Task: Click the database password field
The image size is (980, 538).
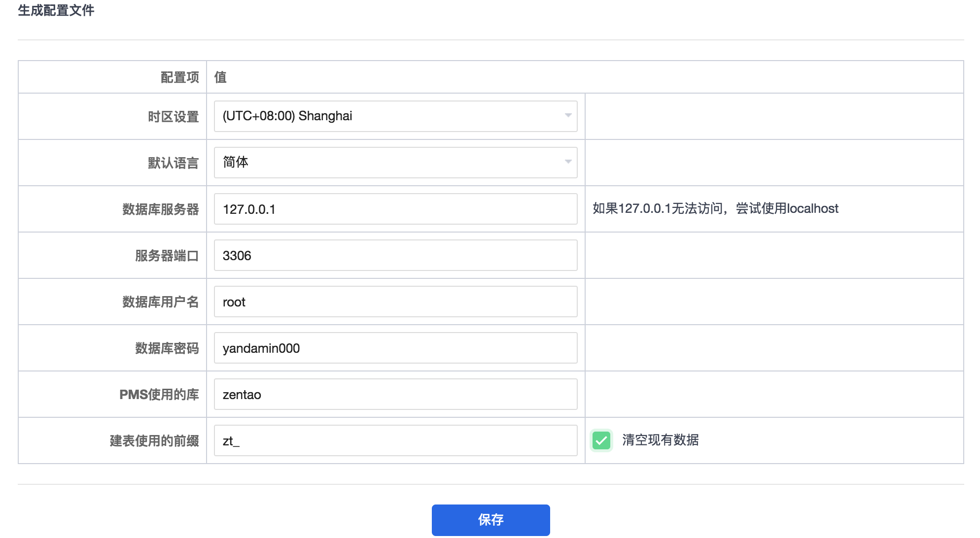Action: [395, 348]
